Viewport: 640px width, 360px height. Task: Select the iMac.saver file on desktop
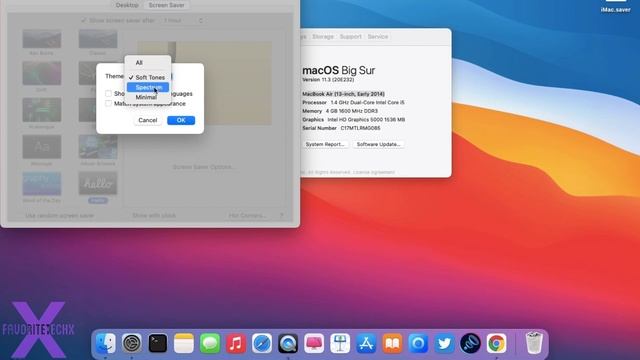pyautogui.click(x=616, y=7)
